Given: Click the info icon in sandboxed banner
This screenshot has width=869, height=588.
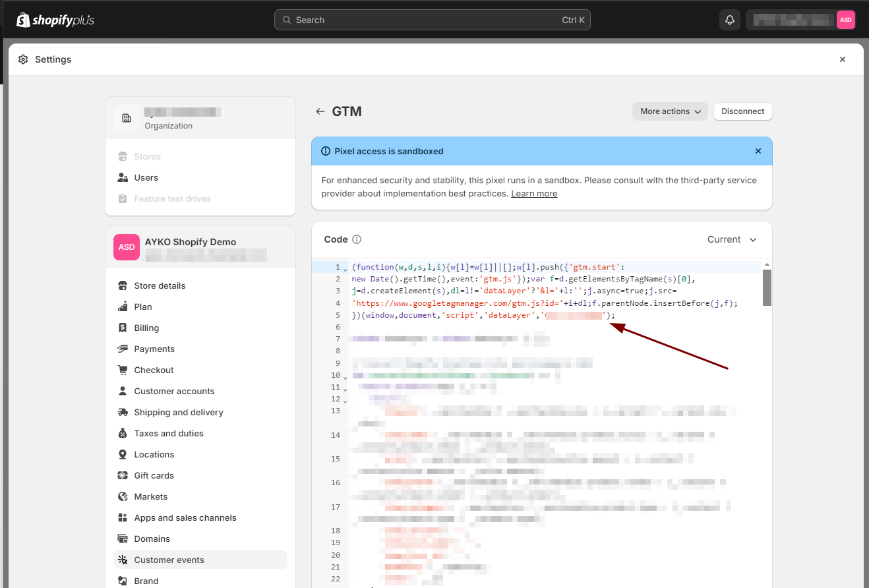Looking at the screenshot, I should point(326,151).
